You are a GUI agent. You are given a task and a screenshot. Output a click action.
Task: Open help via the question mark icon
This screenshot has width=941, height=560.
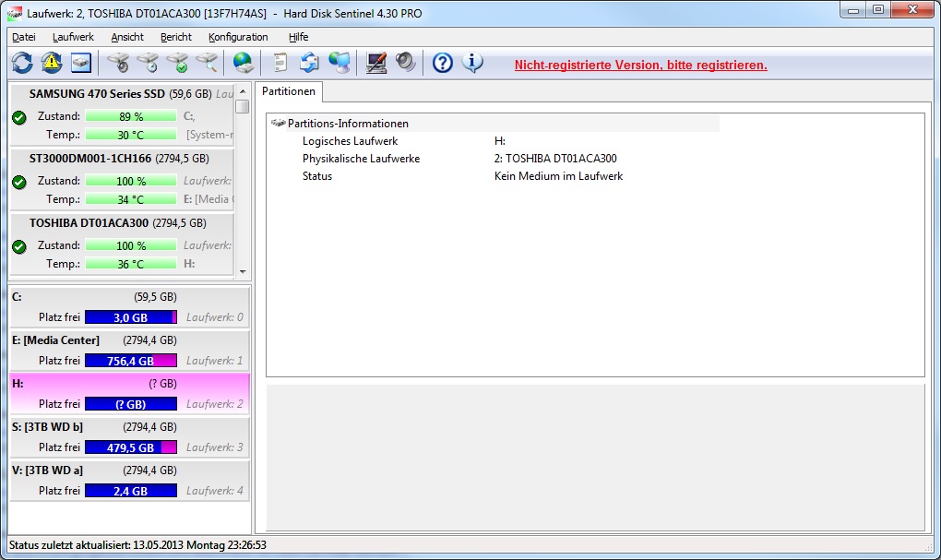(x=442, y=63)
